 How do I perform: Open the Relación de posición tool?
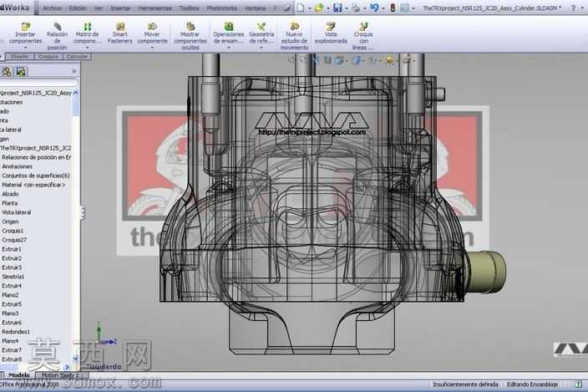(x=57, y=36)
